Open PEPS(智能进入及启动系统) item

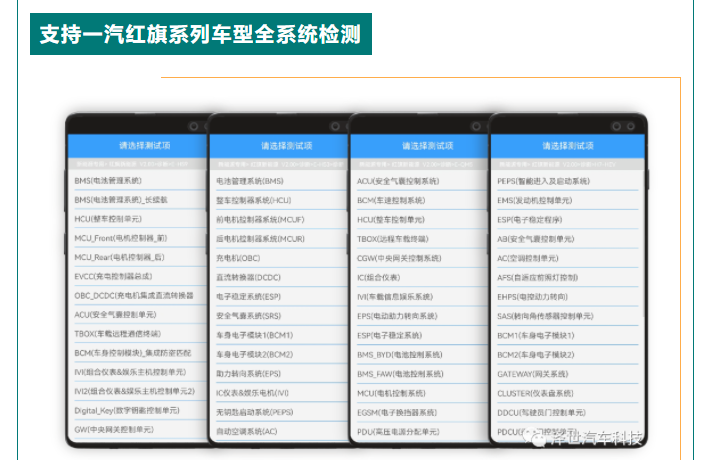click(x=566, y=181)
